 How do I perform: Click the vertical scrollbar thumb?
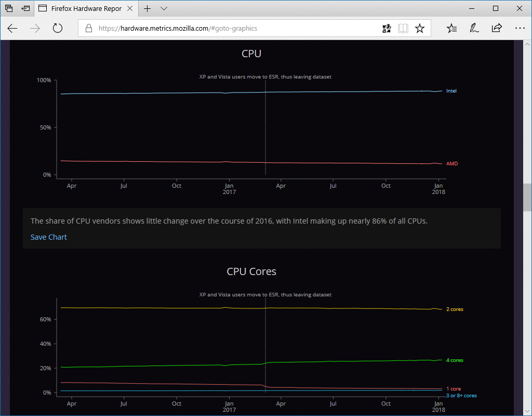click(x=527, y=197)
